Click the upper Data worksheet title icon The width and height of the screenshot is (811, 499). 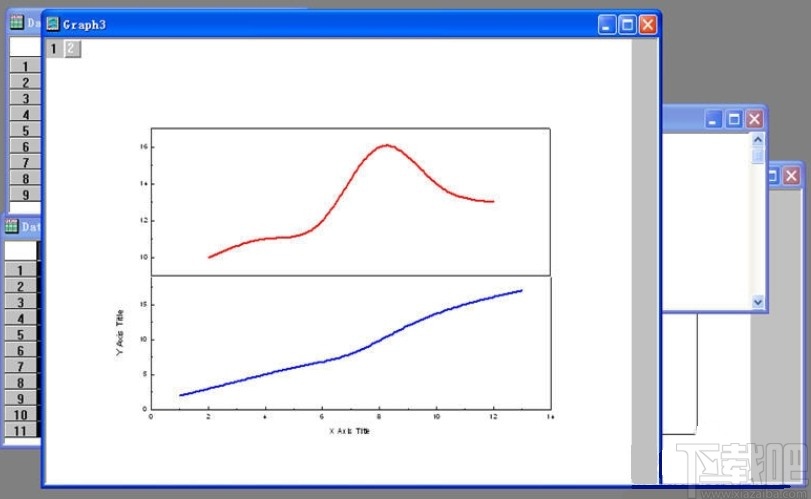coord(17,22)
